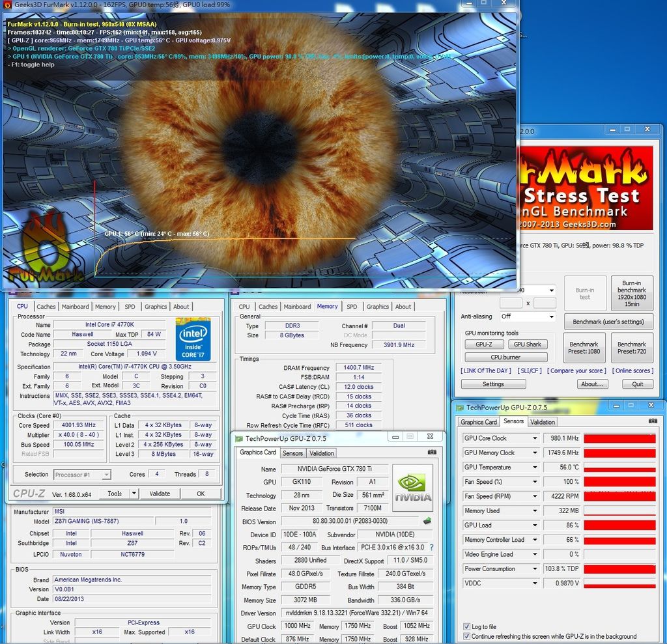This screenshot has width=667, height=644.
Task: Click the GPU-Z Sensors window title icon
Action: [460, 408]
